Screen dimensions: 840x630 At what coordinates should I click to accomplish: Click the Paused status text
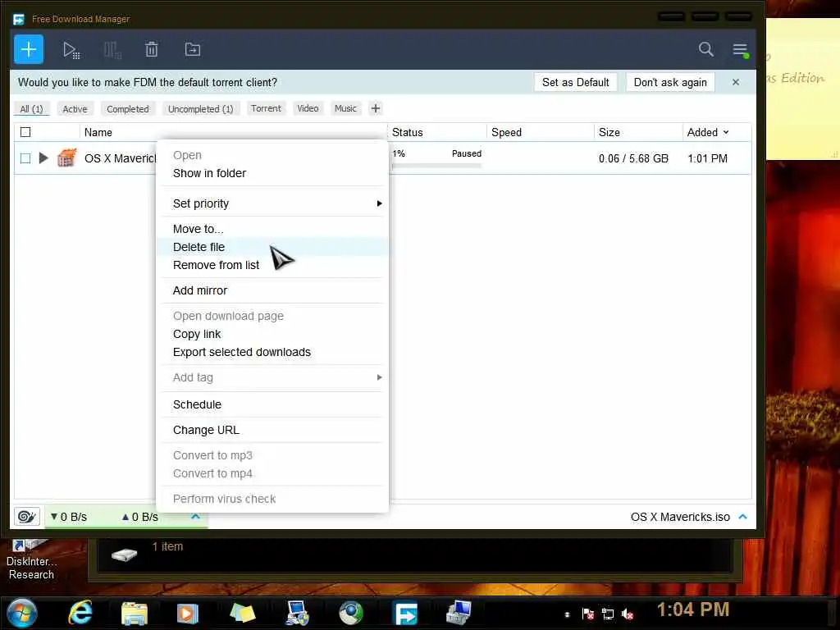tap(467, 153)
